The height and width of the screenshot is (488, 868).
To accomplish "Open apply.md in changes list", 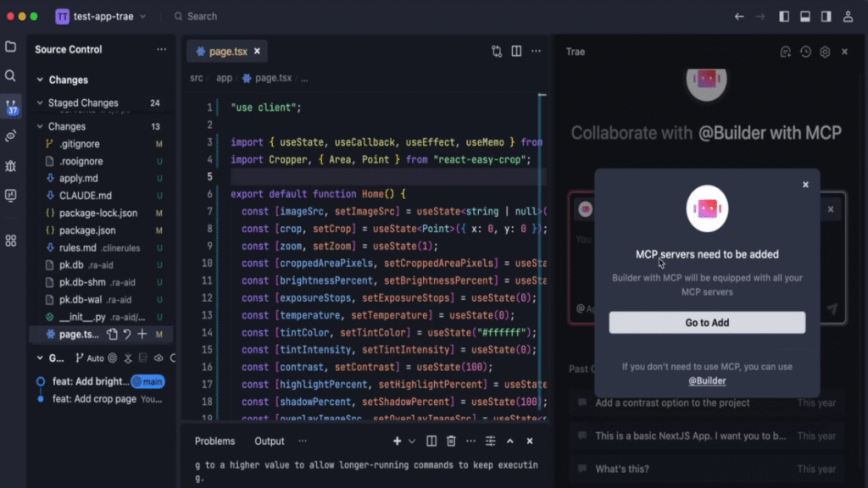I will (x=100, y=178).
